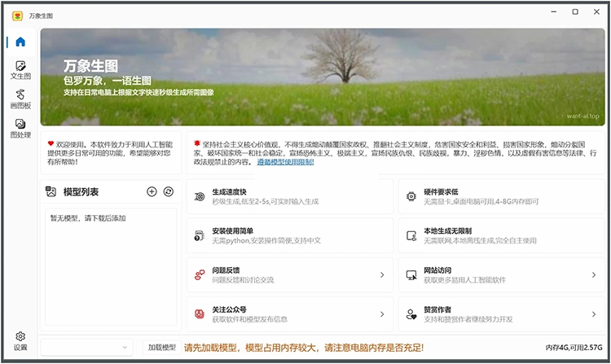Viewport: 611px width, 364px height.
Task: Click the 本地生成无限制 feature card
Action: [501, 235]
